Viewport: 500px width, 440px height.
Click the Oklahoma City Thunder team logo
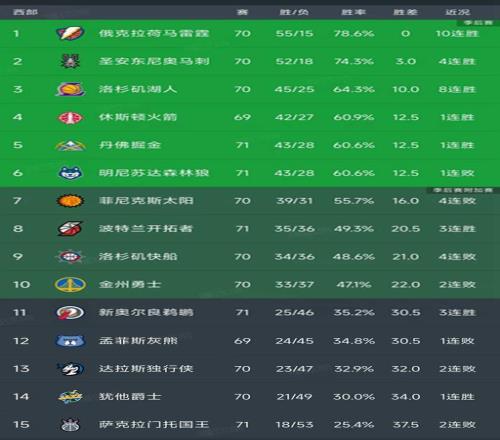(70, 33)
